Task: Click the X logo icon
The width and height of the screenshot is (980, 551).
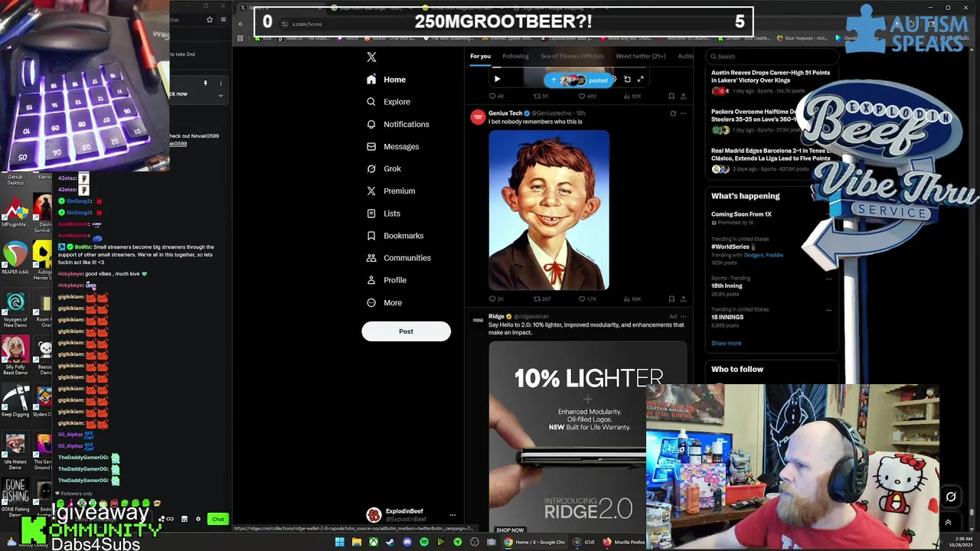Action: (371, 57)
